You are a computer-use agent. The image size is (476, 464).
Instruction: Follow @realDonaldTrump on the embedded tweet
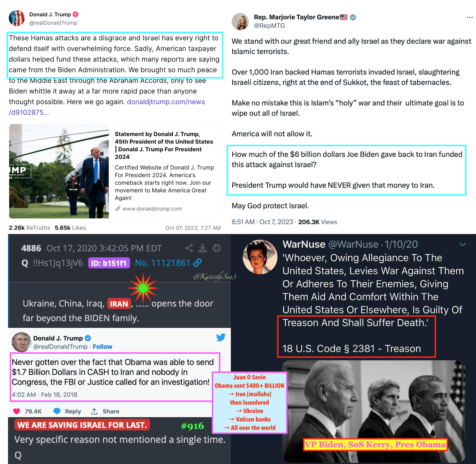pos(102,347)
